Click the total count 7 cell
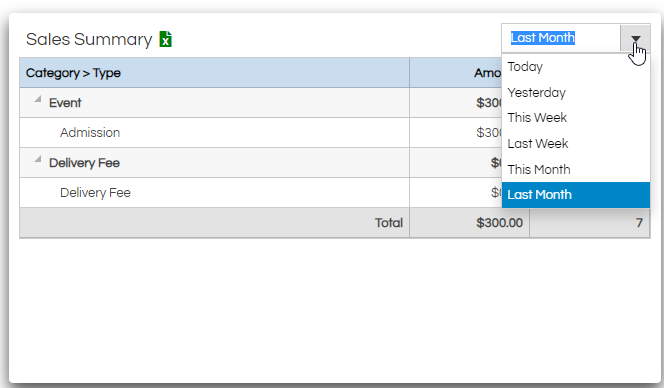Viewport: 664px width, 388px height. (589, 223)
